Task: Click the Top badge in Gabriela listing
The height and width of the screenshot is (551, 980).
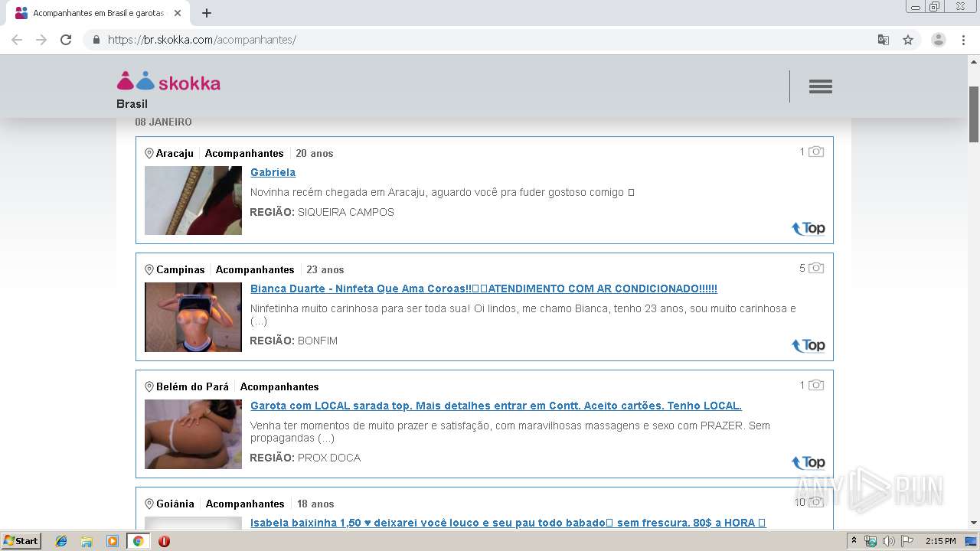Action: point(808,228)
